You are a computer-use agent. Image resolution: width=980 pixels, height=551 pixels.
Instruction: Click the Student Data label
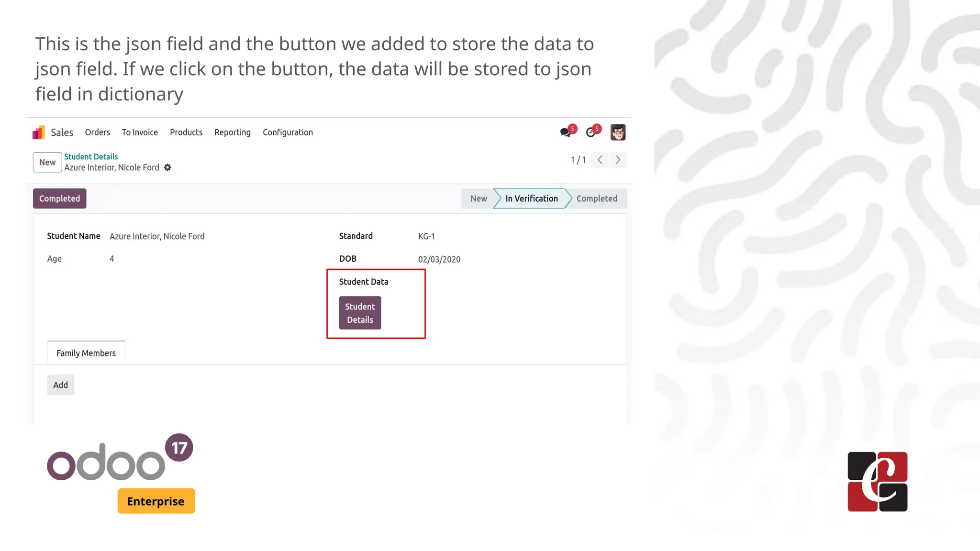(364, 282)
